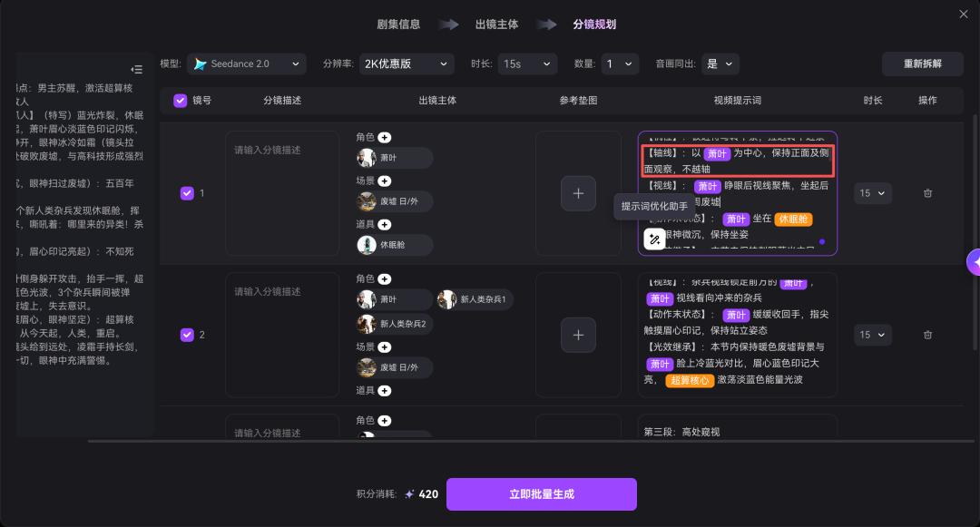The width and height of the screenshot is (980, 527).
Task: Go to 剧集信息 step
Action: (398, 24)
